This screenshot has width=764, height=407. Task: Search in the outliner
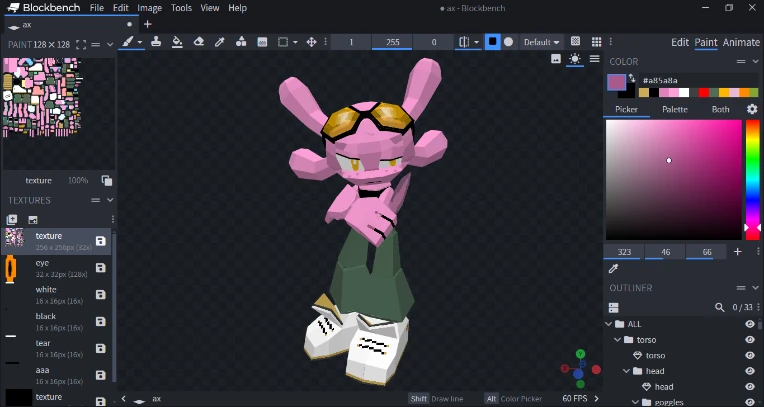click(719, 307)
